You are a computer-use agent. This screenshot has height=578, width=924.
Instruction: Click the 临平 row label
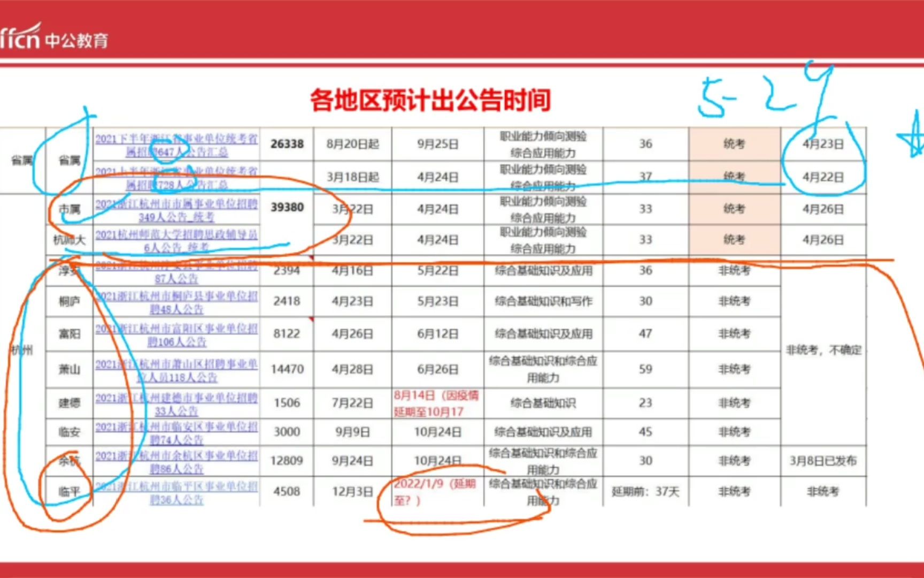tap(70, 491)
